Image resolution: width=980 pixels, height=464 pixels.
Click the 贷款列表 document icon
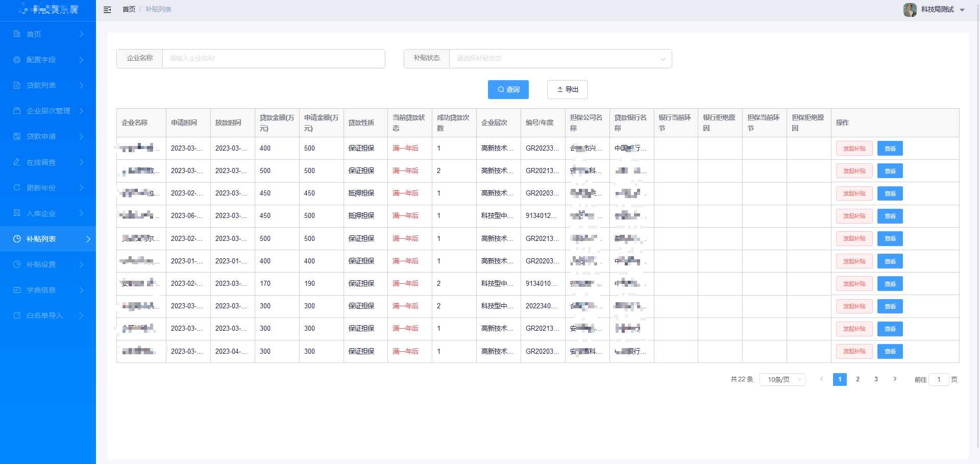coord(17,85)
